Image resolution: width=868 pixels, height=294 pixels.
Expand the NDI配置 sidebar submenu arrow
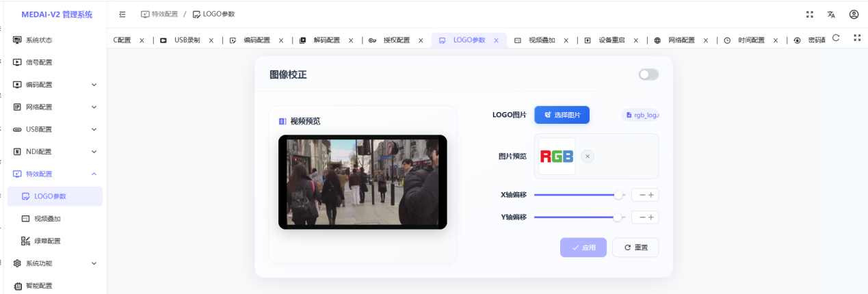[94, 152]
